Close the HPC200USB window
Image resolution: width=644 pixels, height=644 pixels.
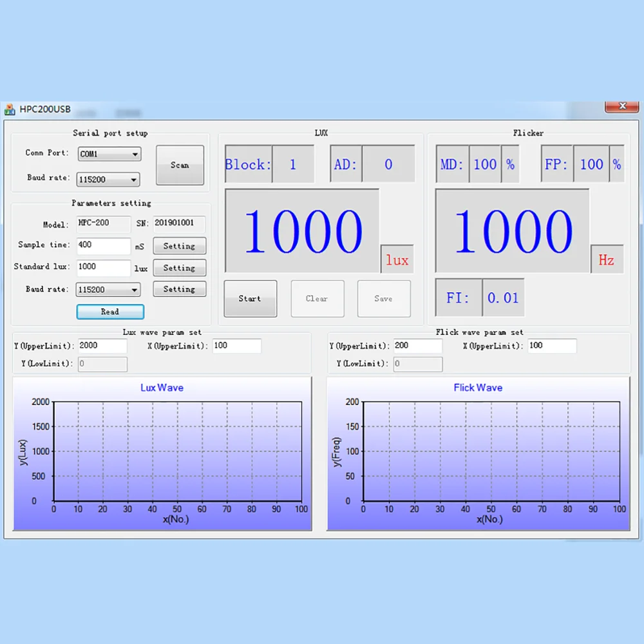[621, 106]
